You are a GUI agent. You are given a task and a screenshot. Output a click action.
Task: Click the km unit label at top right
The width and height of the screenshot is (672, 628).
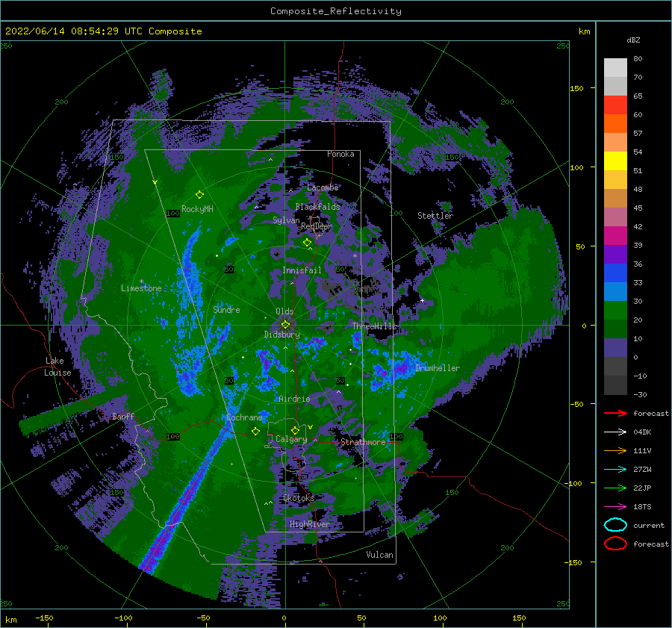[x=584, y=31]
